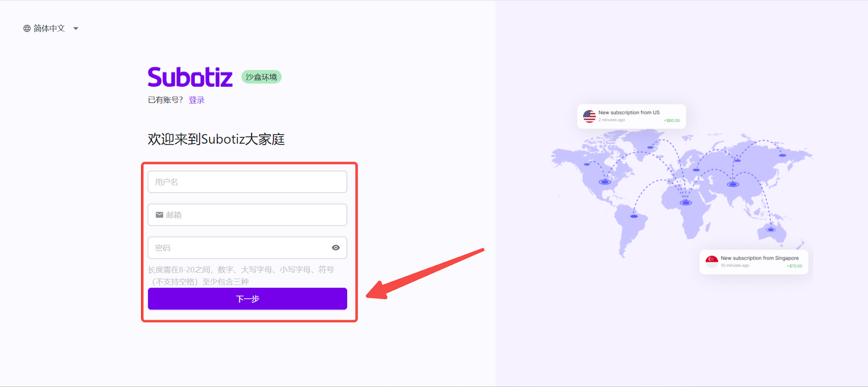Click the +$70.00 amount label
Viewport: 868px width, 387px height.
click(794, 266)
